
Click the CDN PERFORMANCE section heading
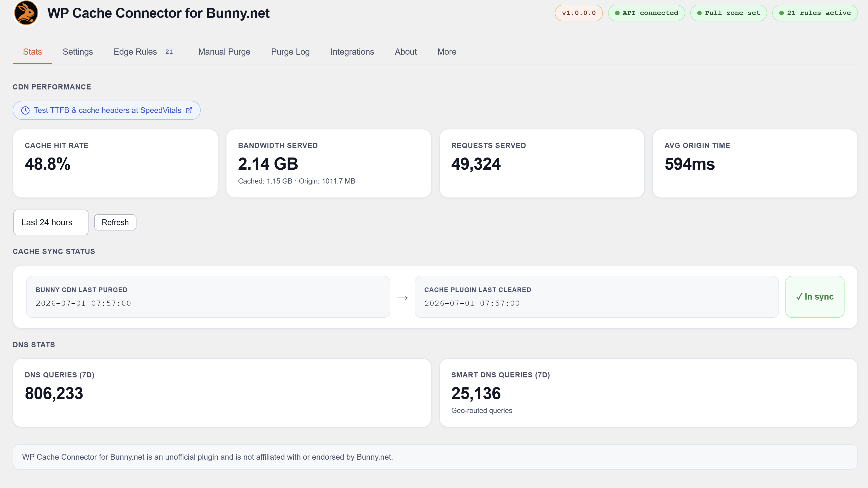coord(52,87)
